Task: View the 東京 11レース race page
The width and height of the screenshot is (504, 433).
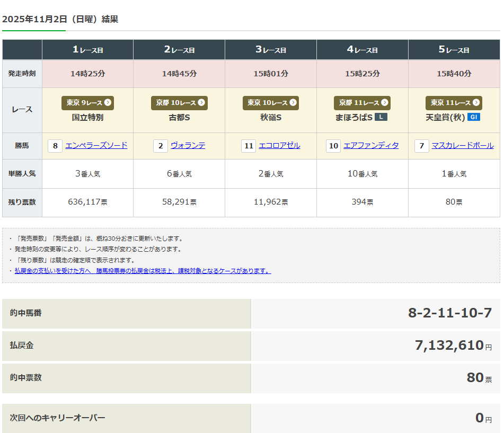Action: tap(454, 103)
